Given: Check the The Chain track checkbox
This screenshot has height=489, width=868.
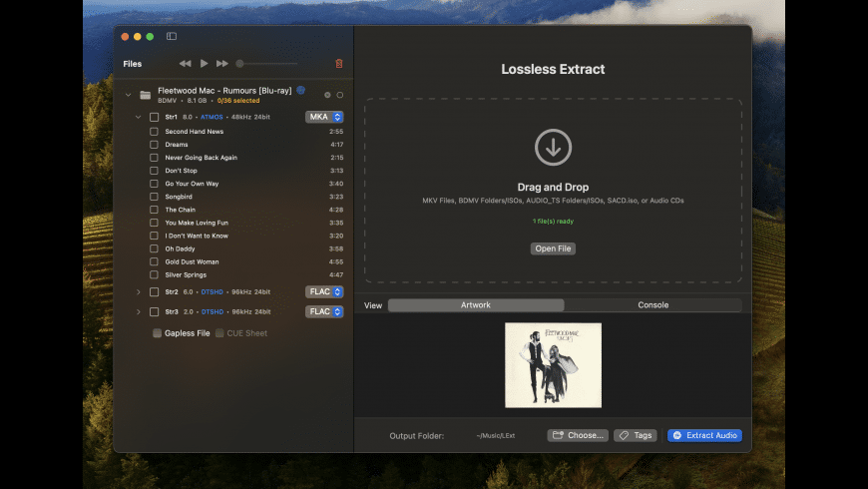Looking at the screenshot, I should (154, 210).
